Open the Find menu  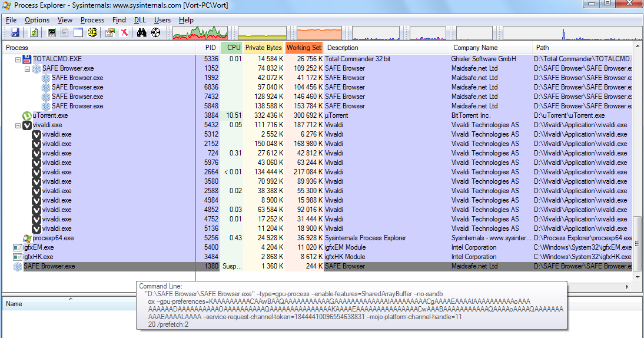pos(119,19)
